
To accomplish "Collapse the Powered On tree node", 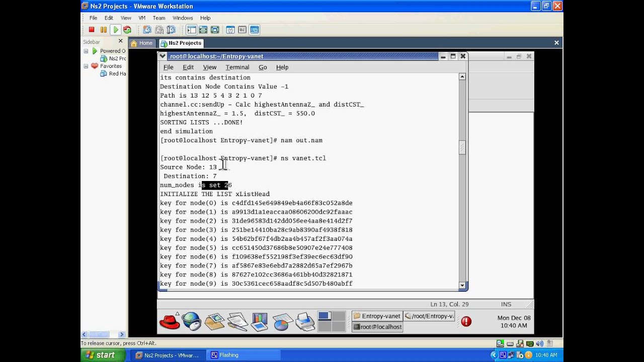I will point(86,51).
